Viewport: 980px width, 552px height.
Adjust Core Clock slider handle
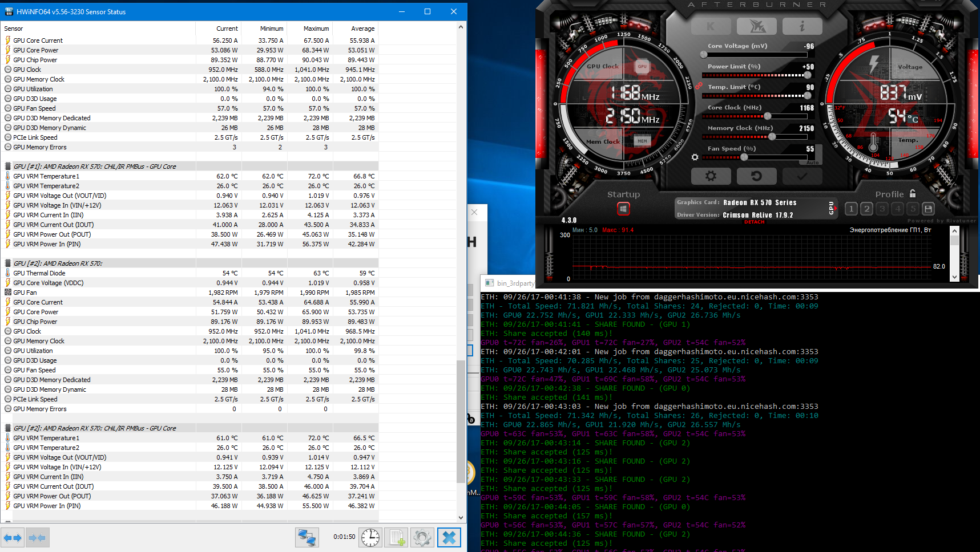point(768,116)
